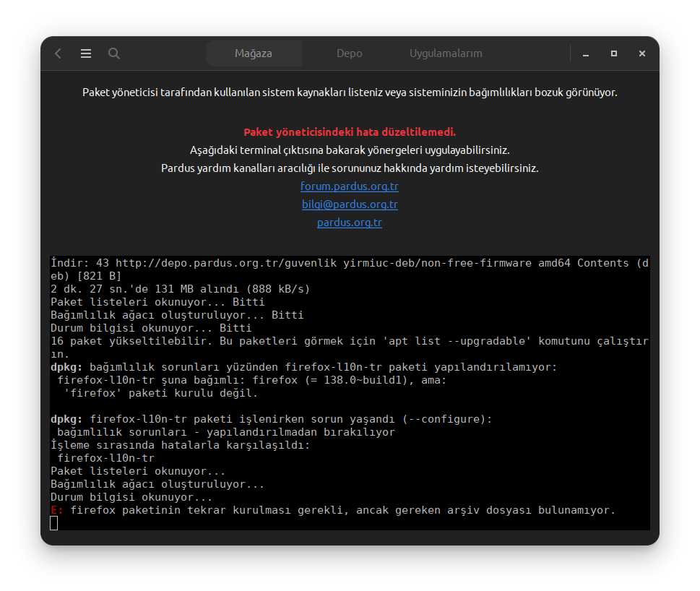
Task: Select the red 'Paket yöneticisindeki hata düzeltilemedi.' text
Action: coord(350,132)
